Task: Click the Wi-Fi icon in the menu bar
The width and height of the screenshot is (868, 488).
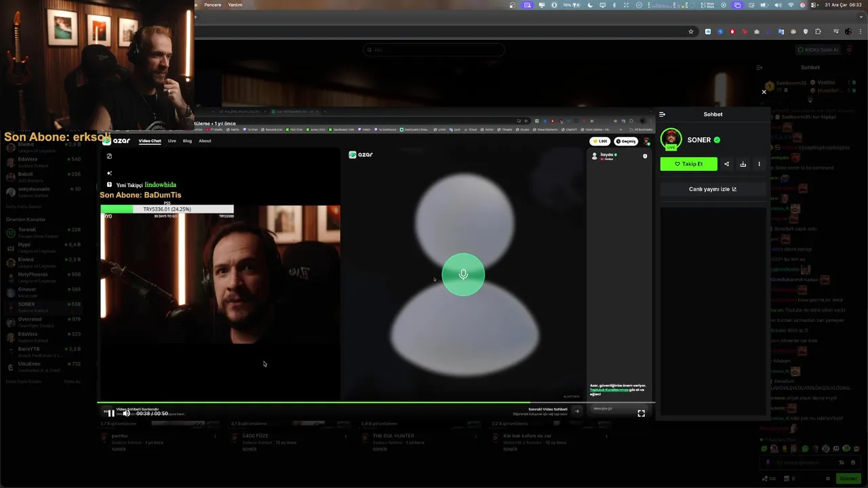Action: coord(791,5)
